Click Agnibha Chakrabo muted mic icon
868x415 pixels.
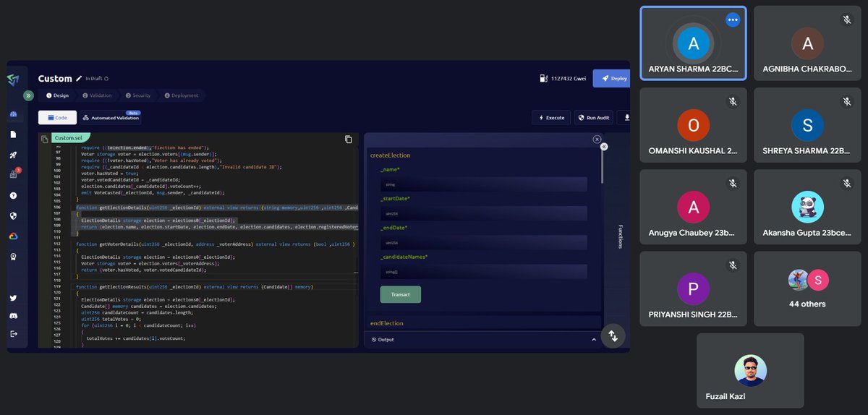pyautogui.click(x=846, y=20)
